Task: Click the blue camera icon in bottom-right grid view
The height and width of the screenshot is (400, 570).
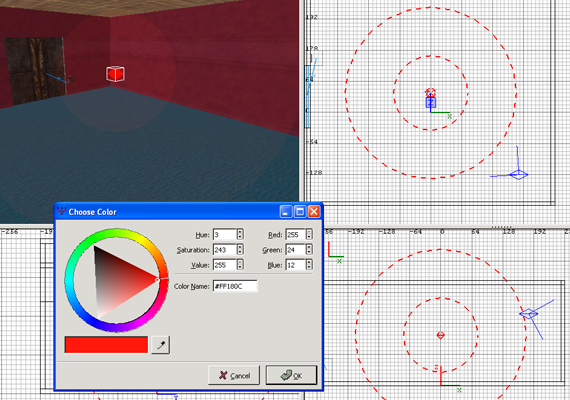Action: pos(529,314)
